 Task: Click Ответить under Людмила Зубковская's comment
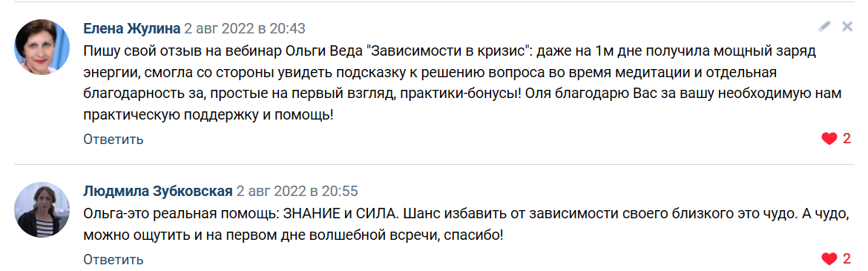point(114,259)
